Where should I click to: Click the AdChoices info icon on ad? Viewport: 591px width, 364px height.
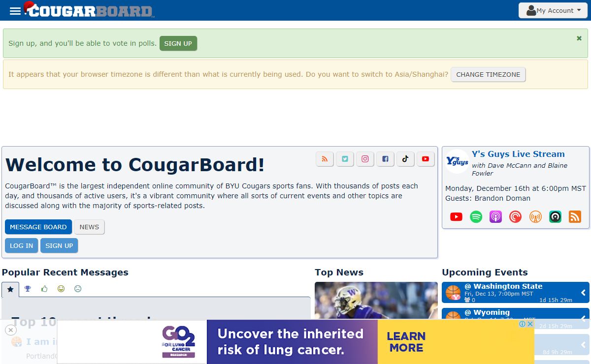(x=522, y=324)
